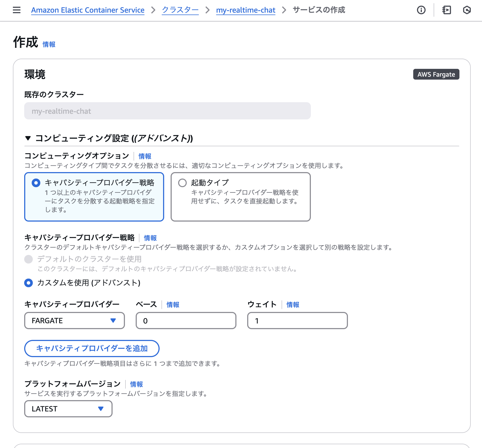Click the hexagon settings icon in header
Image resolution: width=482 pixels, height=448 pixels.
pos(467,10)
